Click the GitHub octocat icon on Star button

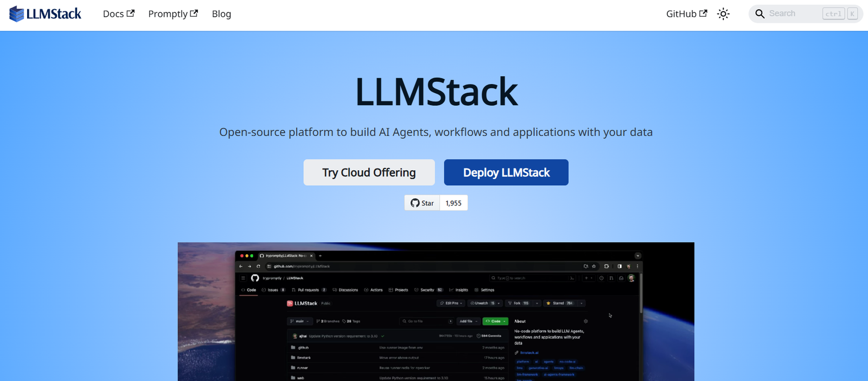415,203
